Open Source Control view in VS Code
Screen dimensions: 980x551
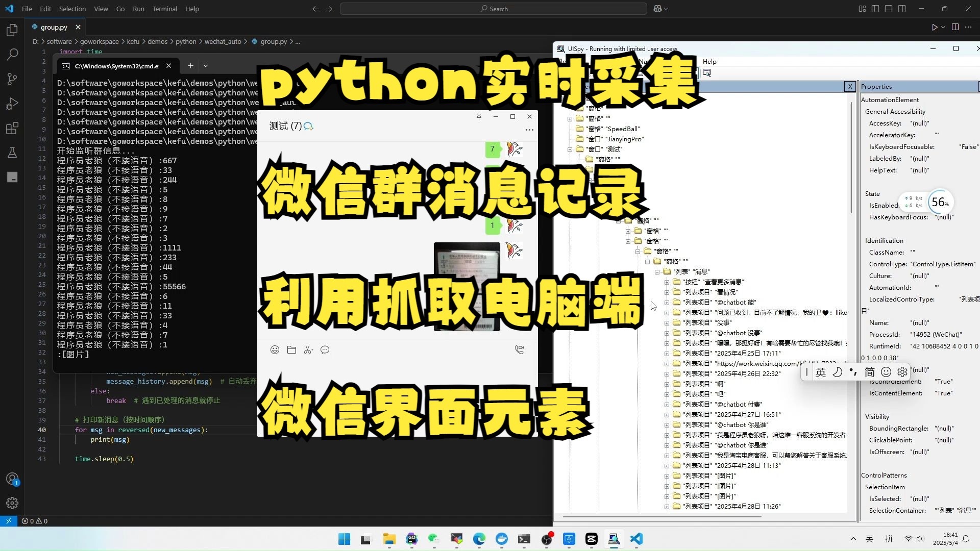coord(12,79)
